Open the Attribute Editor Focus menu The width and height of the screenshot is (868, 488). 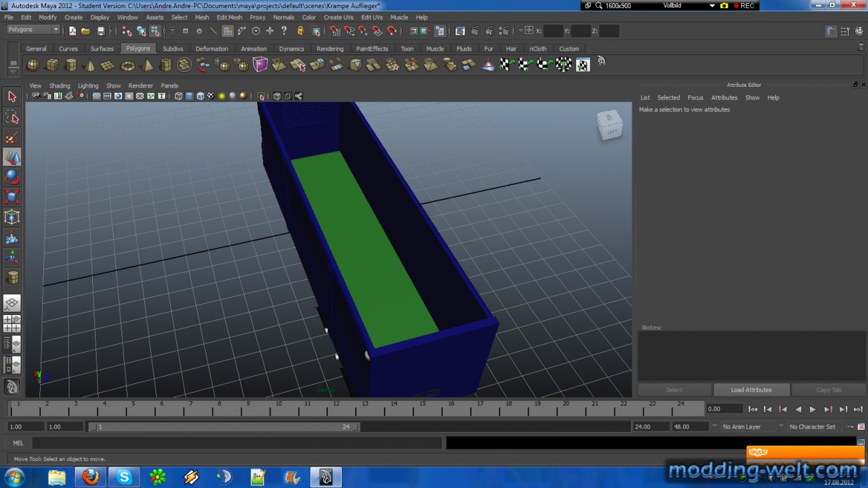point(695,97)
